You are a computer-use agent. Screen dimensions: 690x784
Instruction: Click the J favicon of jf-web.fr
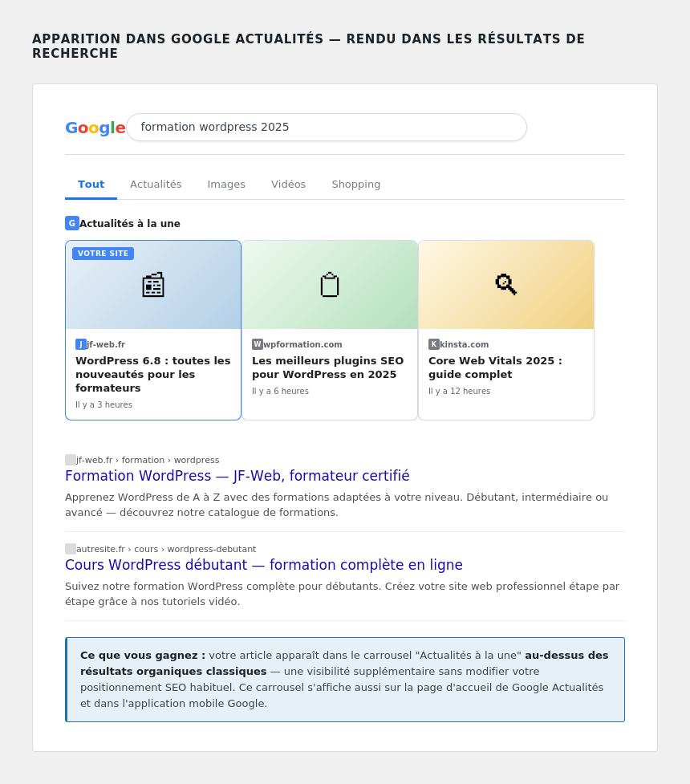(x=81, y=344)
